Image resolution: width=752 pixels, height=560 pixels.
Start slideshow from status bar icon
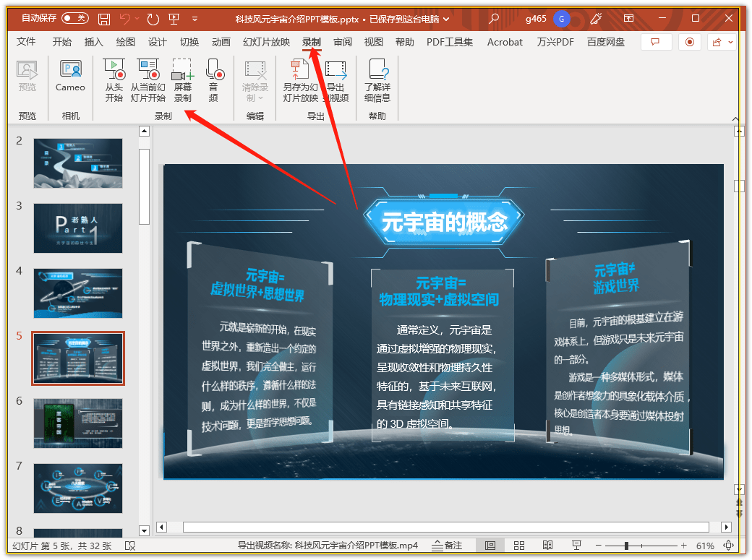click(x=576, y=546)
